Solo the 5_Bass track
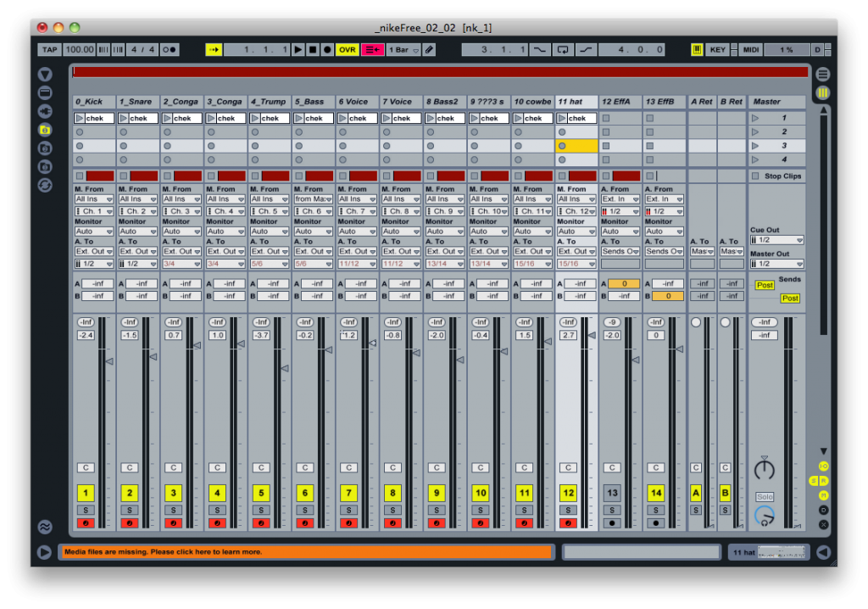Viewport: 868px width, 609px height. pyautogui.click(x=304, y=510)
